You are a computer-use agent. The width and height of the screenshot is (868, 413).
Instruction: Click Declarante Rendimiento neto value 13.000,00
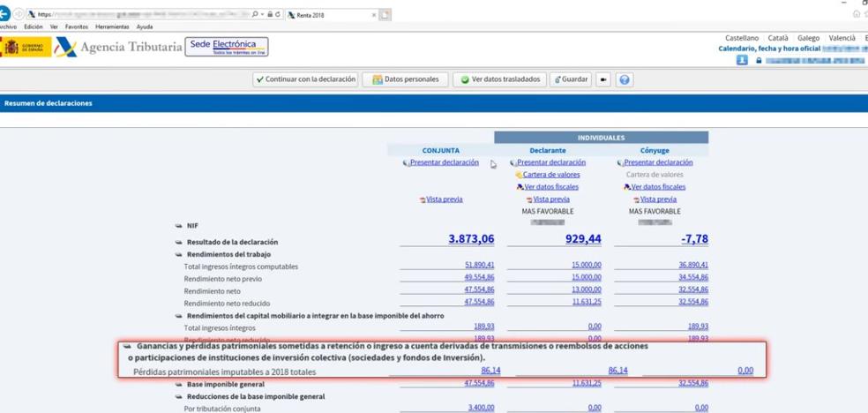[x=587, y=289]
